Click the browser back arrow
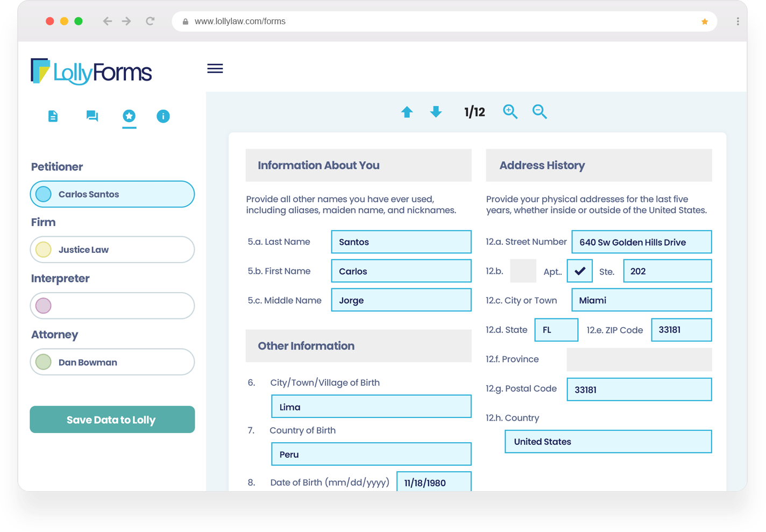Screen dimensions: 766x532 coord(107,21)
